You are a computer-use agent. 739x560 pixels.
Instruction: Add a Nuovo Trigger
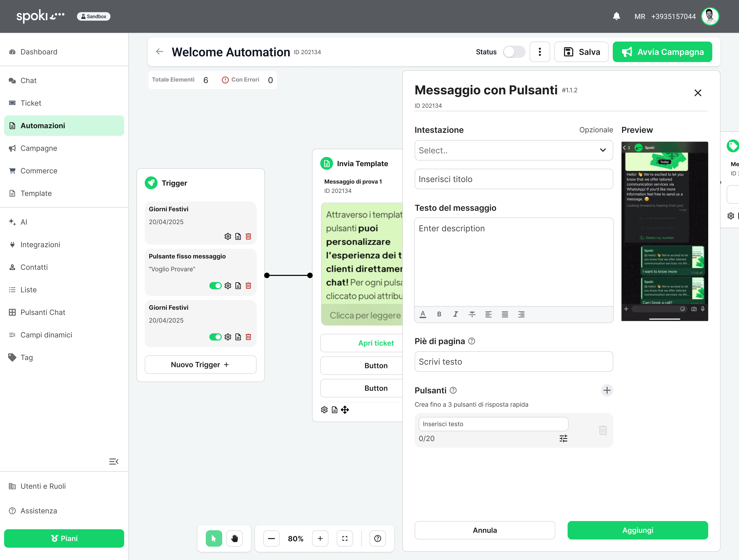tap(200, 364)
